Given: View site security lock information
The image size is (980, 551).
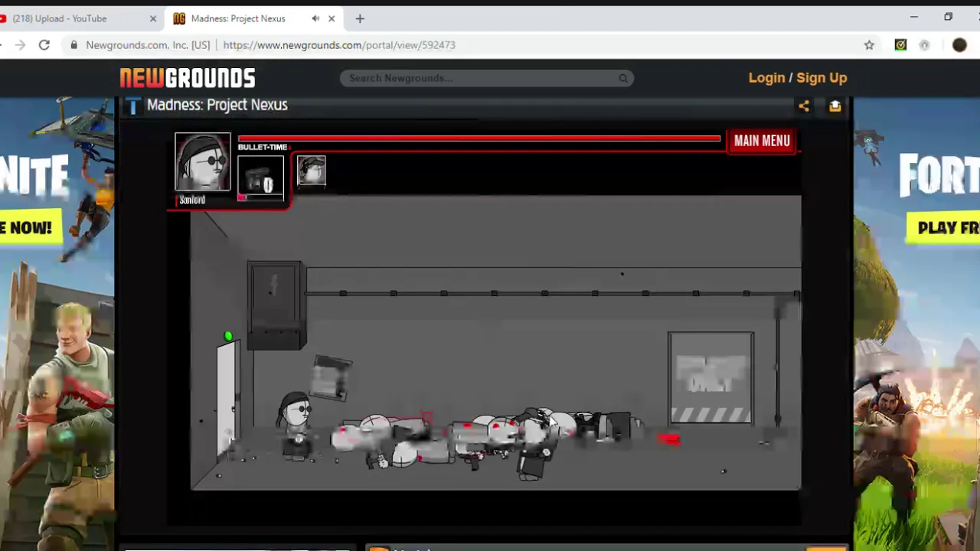Looking at the screenshot, I should [x=74, y=45].
